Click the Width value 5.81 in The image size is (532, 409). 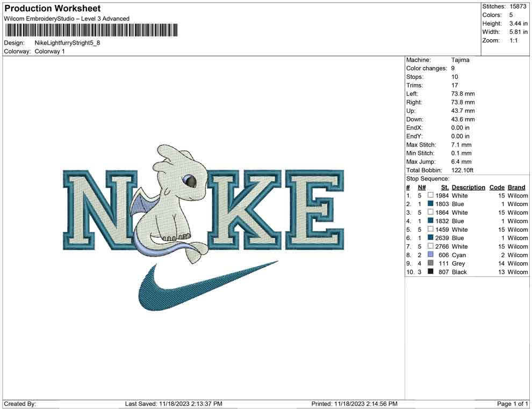(x=519, y=32)
